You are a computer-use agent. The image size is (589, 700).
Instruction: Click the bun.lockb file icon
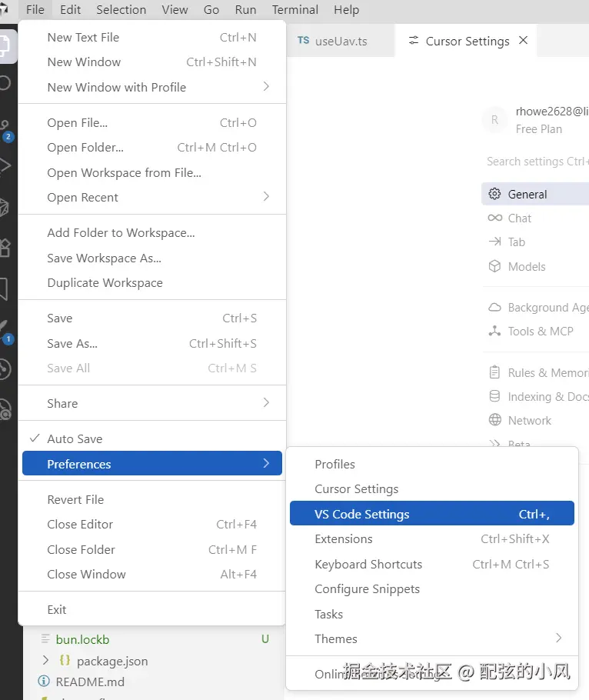45,638
